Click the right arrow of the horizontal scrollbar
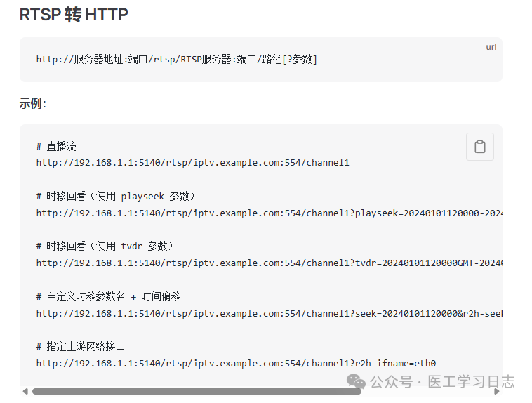The width and height of the screenshot is (532, 403). [497, 392]
